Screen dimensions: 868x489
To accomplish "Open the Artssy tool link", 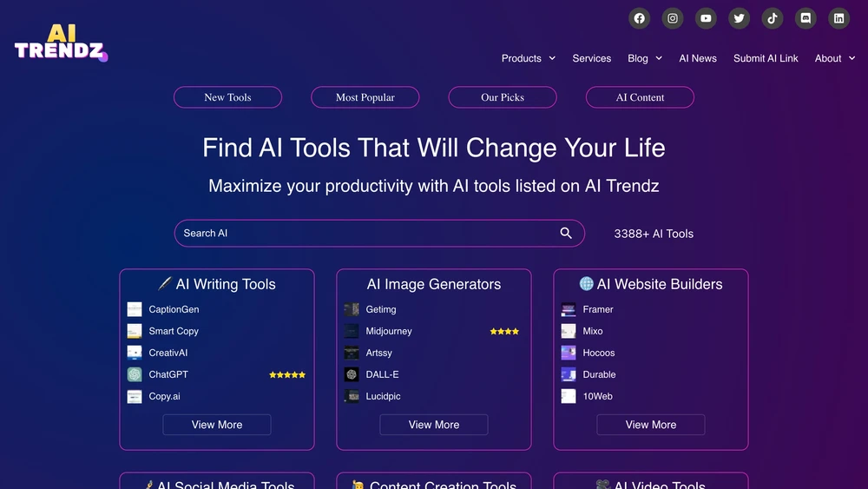I will coord(378,353).
